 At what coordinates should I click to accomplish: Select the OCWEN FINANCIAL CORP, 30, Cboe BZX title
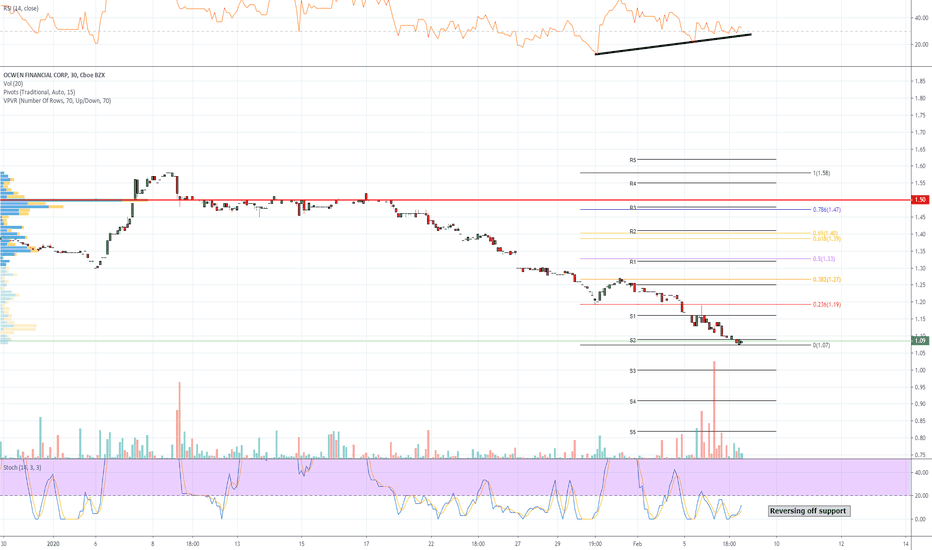point(54,76)
